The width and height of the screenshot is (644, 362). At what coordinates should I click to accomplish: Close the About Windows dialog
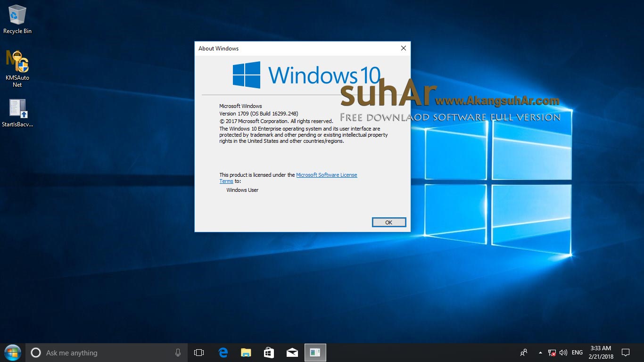click(x=404, y=48)
